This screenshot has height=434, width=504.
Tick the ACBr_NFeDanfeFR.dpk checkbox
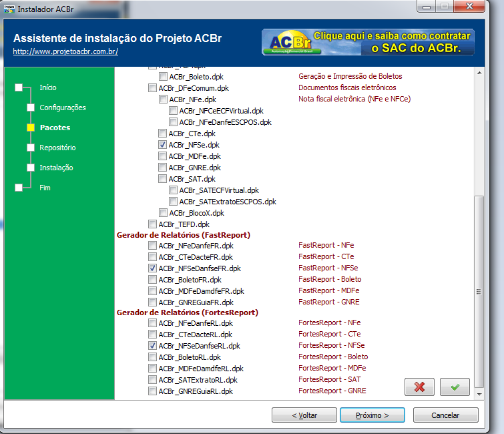coord(152,246)
